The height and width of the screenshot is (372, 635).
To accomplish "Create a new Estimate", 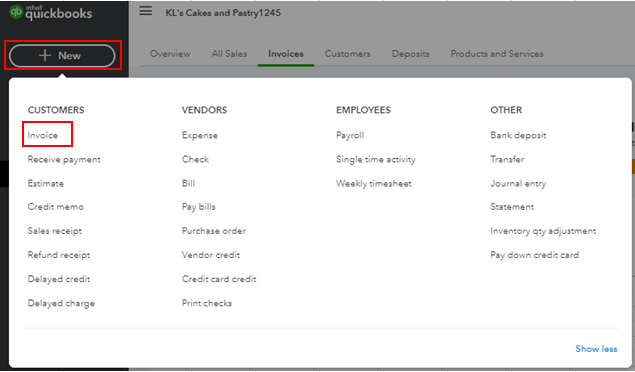I will pyautogui.click(x=46, y=183).
